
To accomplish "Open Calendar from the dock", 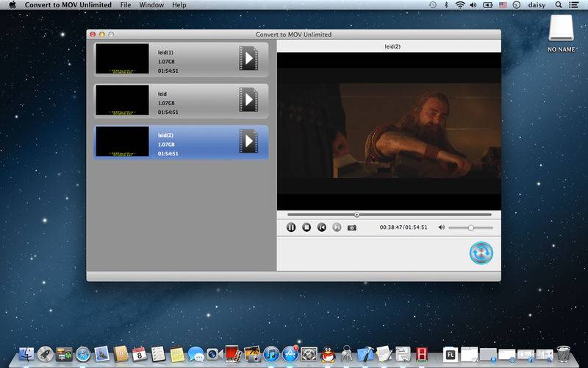I will [139, 354].
